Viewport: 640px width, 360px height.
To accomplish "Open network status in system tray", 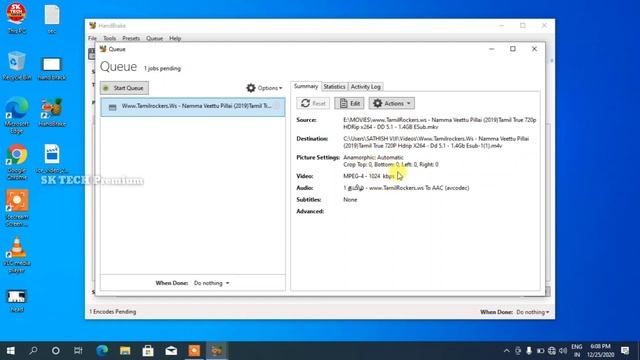I will click(552, 351).
